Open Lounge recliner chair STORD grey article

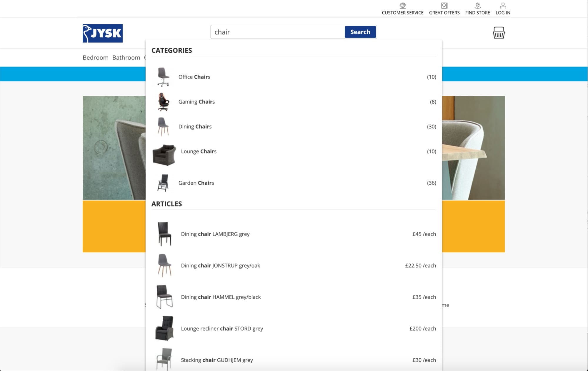pos(294,329)
